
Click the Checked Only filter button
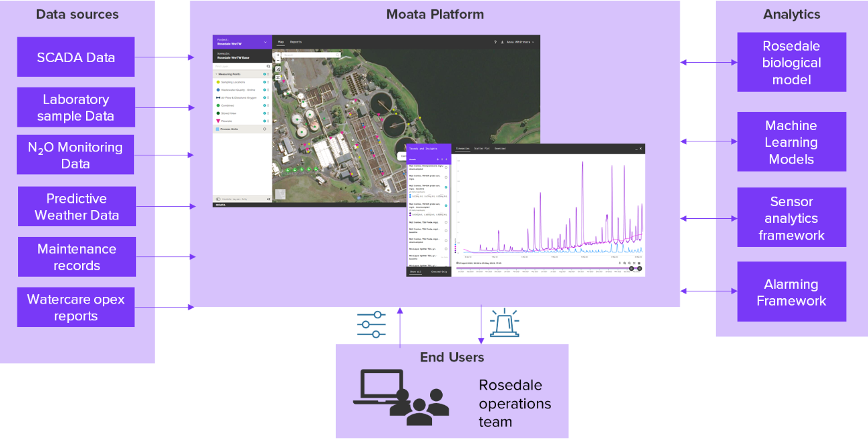tap(438, 272)
